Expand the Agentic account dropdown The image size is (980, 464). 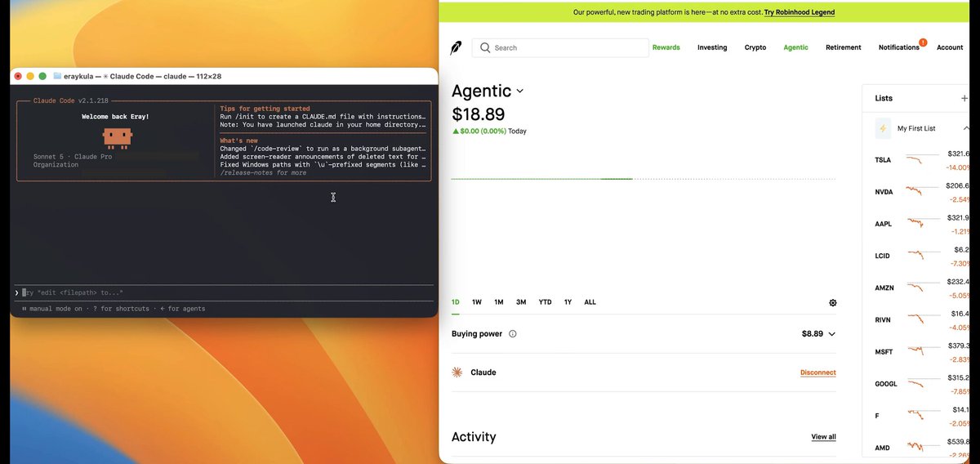519,91
